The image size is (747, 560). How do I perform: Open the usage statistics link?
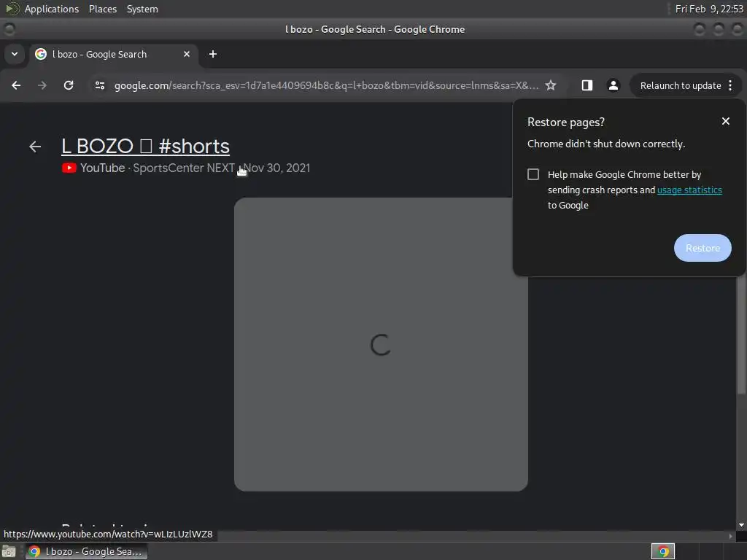click(x=689, y=190)
